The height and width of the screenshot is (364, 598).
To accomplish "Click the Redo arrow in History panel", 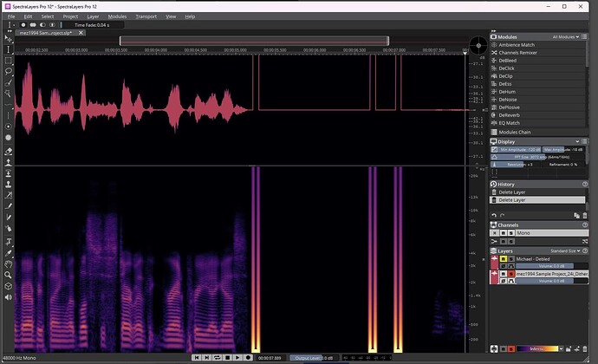I will pos(503,216).
